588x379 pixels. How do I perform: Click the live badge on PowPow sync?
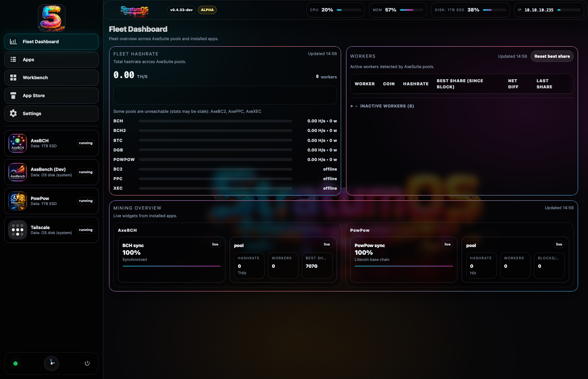pos(448,244)
